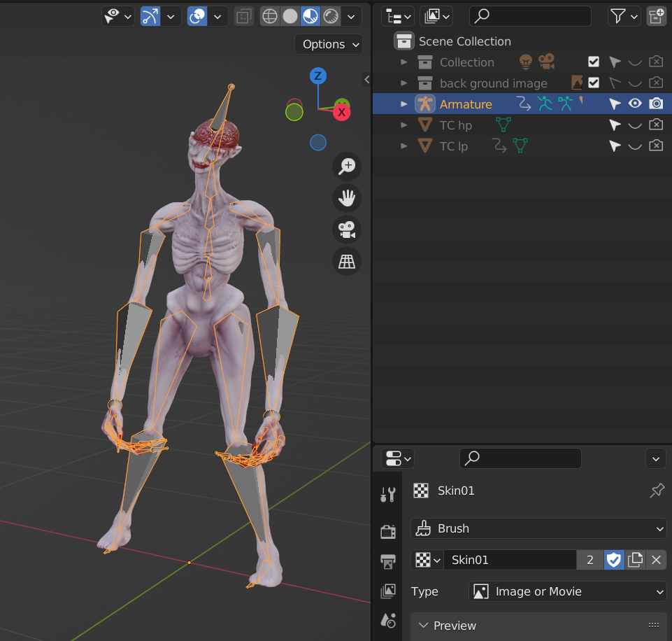
Task: Expand the back ground image collection
Action: point(403,83)
